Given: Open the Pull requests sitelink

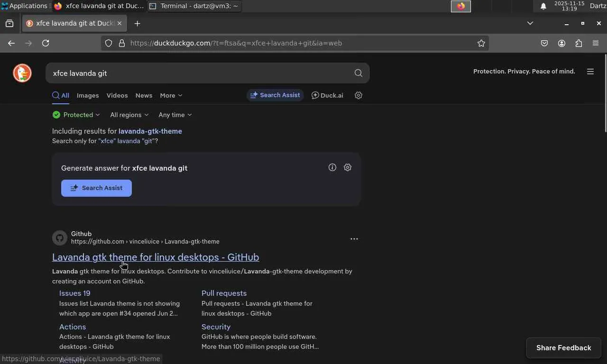Looking at the screenshot, I should (224, 293).
